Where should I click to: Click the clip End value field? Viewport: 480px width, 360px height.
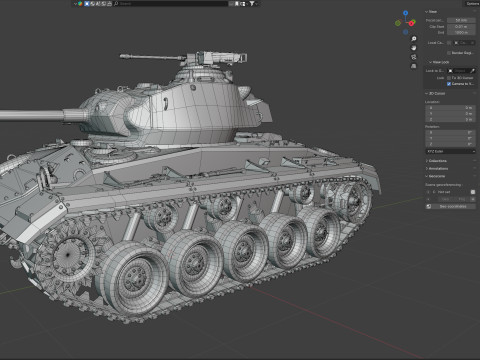pyautogui.click(x=461, y=32)
